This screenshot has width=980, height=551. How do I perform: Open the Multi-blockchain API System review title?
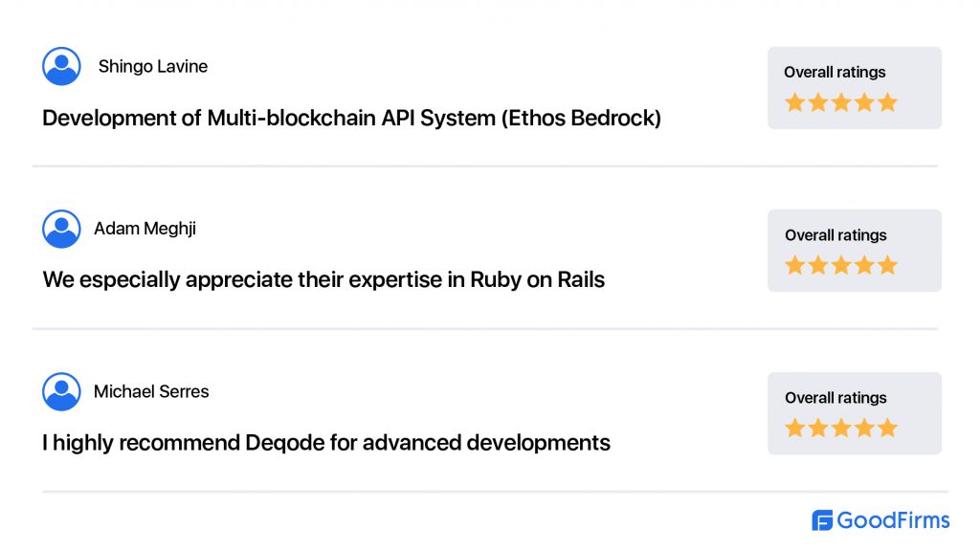click(x=351, y=118)
